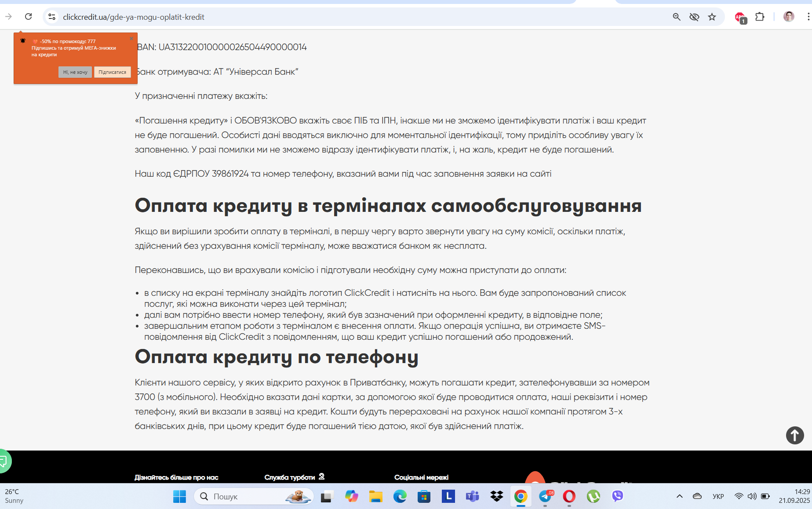Open File Explorer from the taskbar

(x=375, y=497)
